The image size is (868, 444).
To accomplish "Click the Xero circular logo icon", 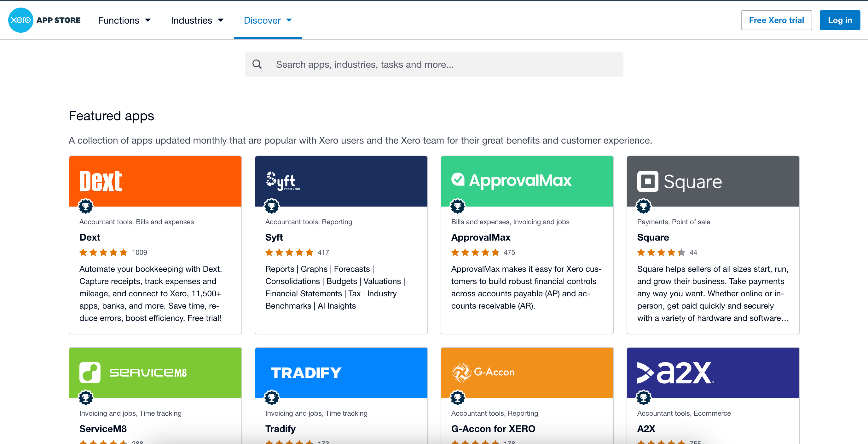I will click(x=20, y=20).
